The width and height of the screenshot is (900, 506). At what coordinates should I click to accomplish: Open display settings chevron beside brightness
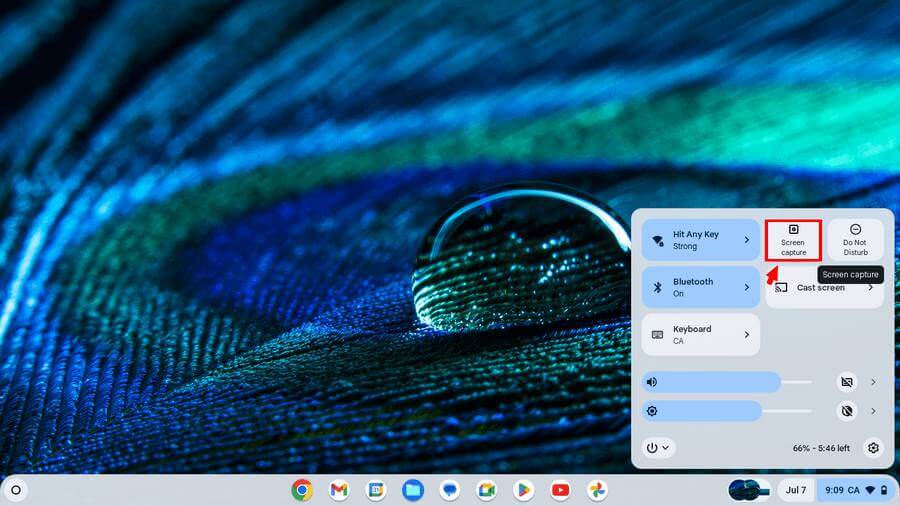coord(873,411)
